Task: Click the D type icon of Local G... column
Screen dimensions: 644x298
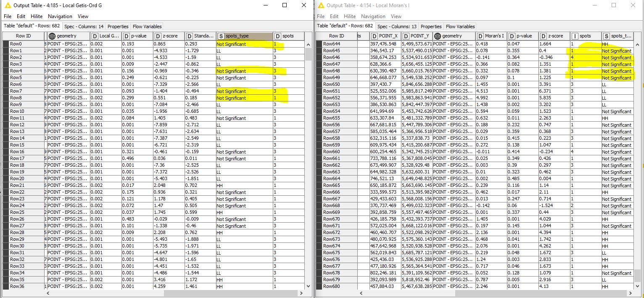Action: pos(95,36)
